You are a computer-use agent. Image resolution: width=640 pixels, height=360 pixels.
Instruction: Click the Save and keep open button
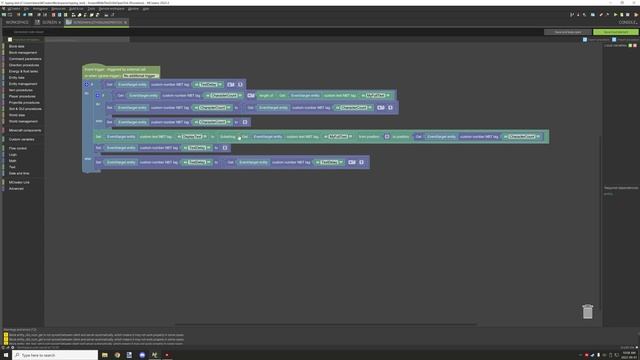(x=568, y=32)
